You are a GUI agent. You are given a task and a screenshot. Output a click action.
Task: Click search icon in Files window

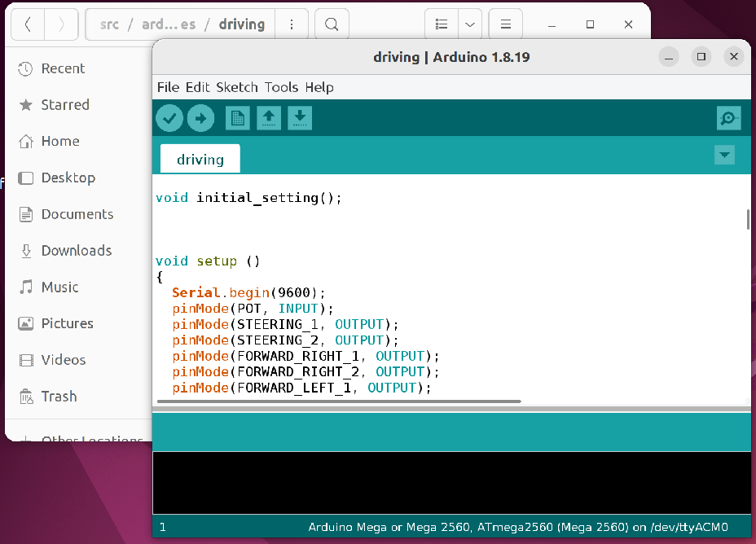coord(332,24)
